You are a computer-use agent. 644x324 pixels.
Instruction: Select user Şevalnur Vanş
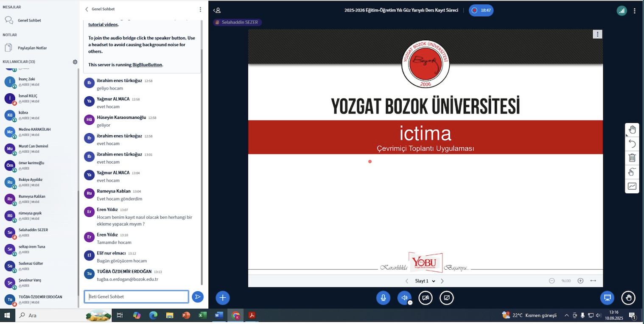[x=39, y=283]
